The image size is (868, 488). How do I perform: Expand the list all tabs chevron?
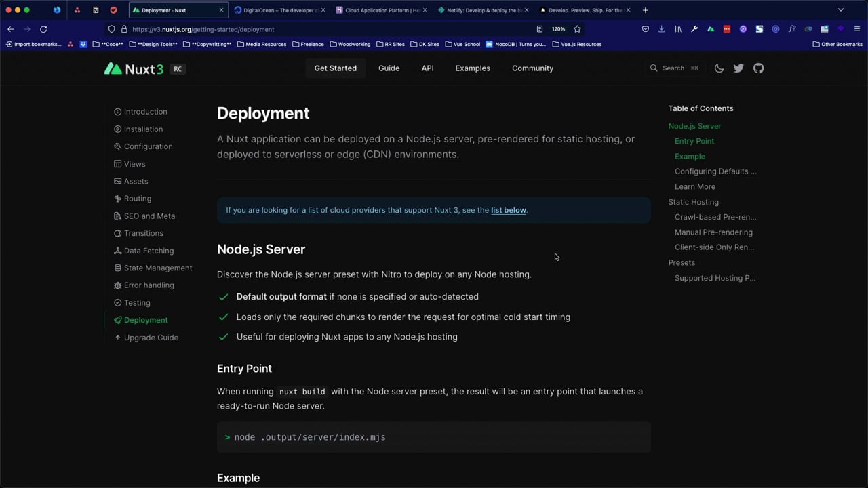(x=841, y=10)
